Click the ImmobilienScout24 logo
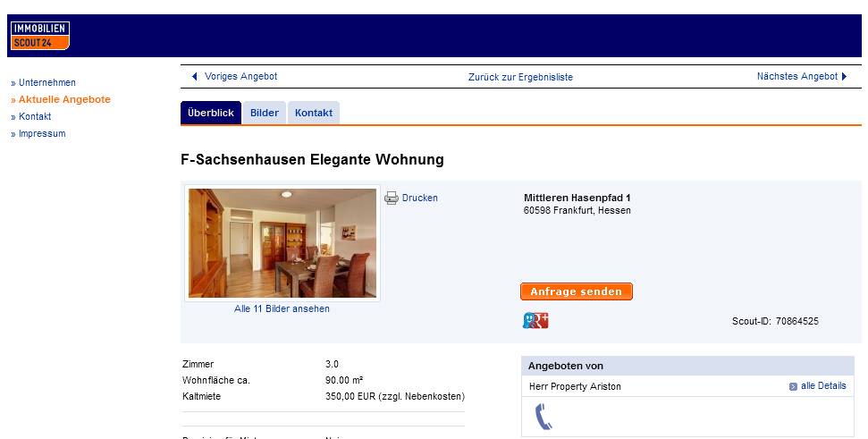 point(40,36)
